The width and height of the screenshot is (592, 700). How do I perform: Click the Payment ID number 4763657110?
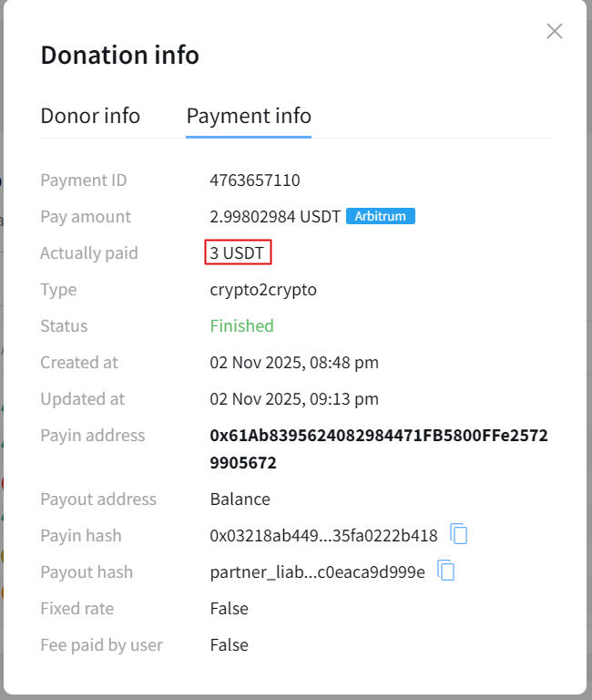(254, 180)
